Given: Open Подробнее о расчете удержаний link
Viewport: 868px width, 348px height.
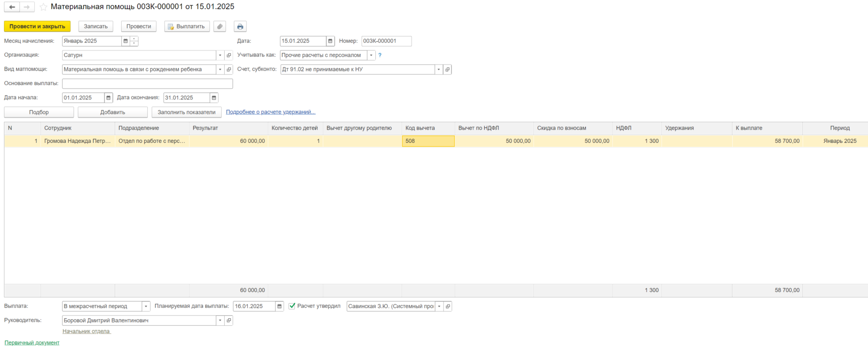Looking at the screenshot, I should click(271, 112).
